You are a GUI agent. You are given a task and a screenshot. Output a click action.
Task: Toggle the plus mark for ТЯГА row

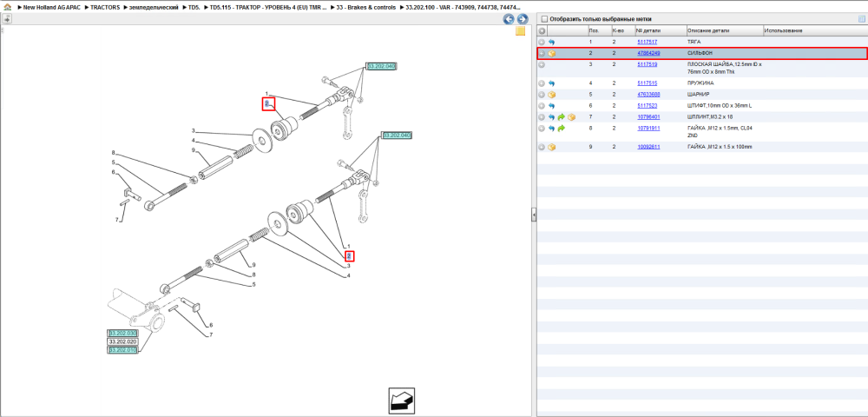[542, 42]
